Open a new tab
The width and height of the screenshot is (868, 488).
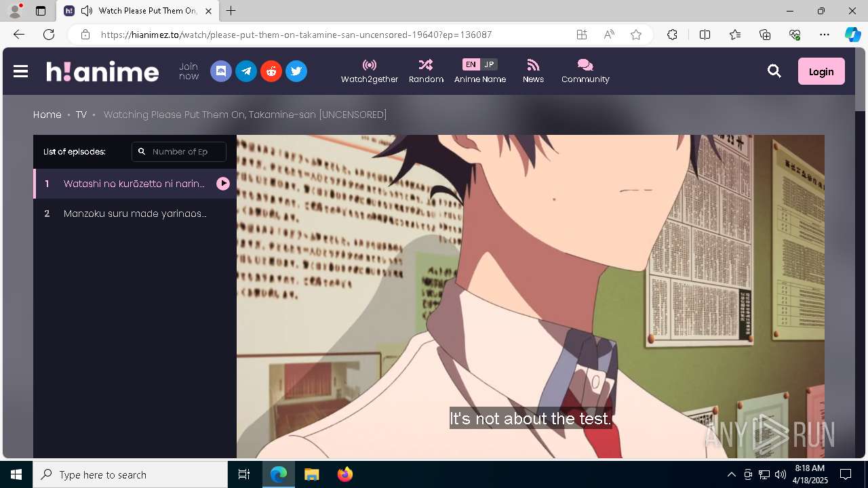(x=231, y=11)
